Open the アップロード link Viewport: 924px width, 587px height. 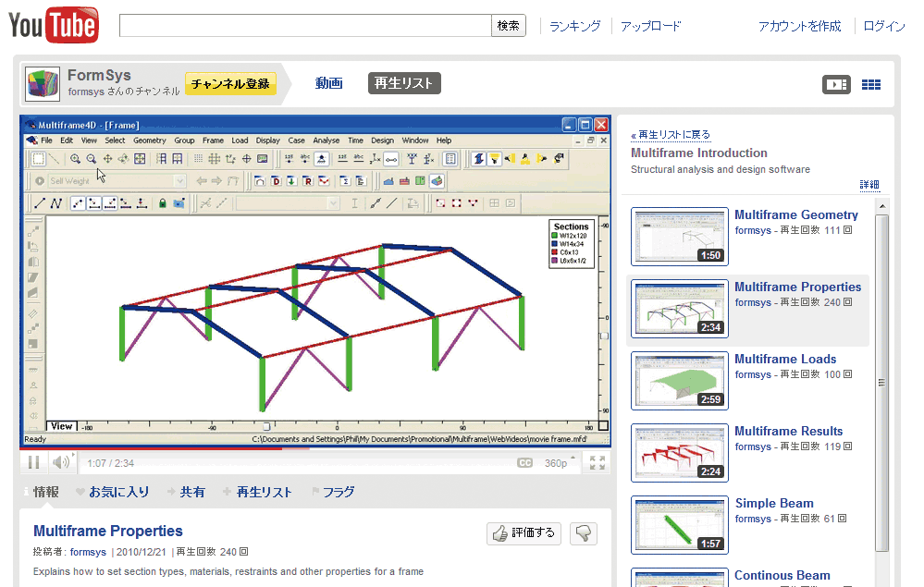point(650,26)
